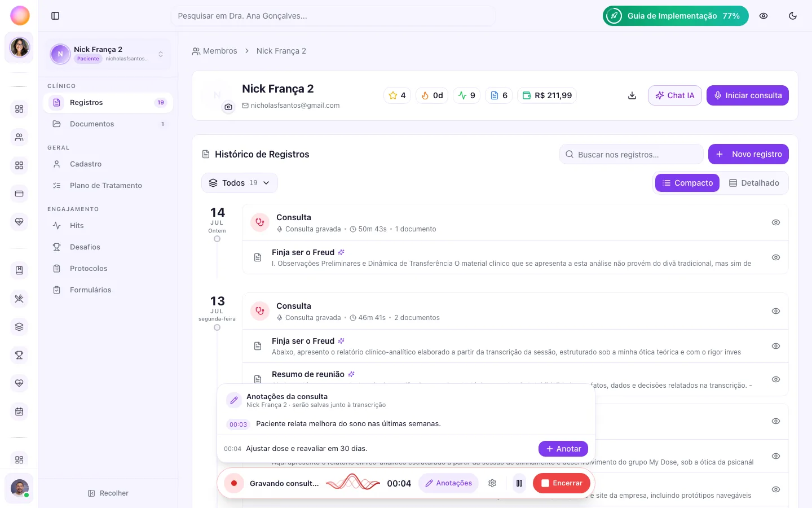Screen dimensions: 812x508
Task: Expand the Todos 19 filter dropdown
Action: [240, 183]
